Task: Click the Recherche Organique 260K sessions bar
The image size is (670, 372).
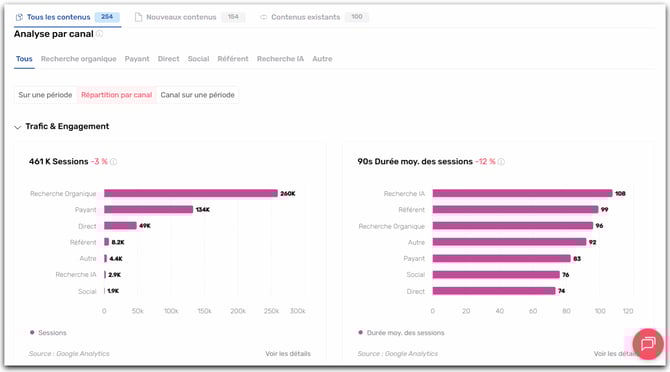Action: [x=191, y=193]
